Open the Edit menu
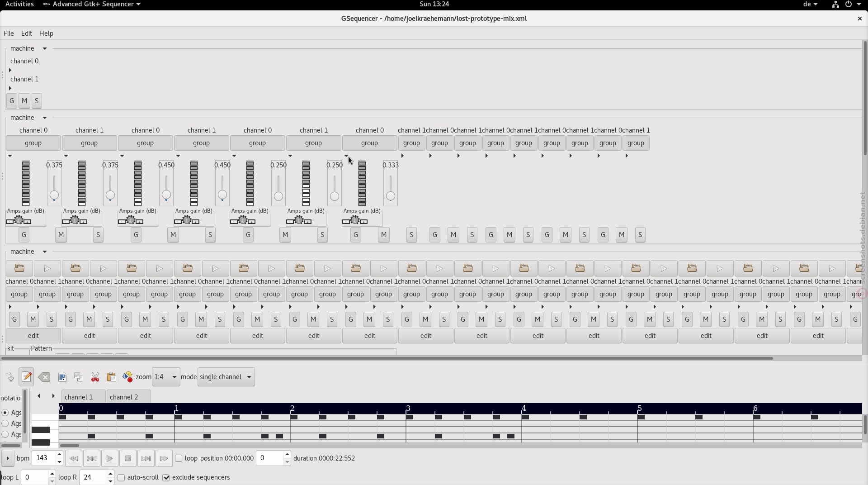This screenshot has height=485, width=868. coord(27,33)
